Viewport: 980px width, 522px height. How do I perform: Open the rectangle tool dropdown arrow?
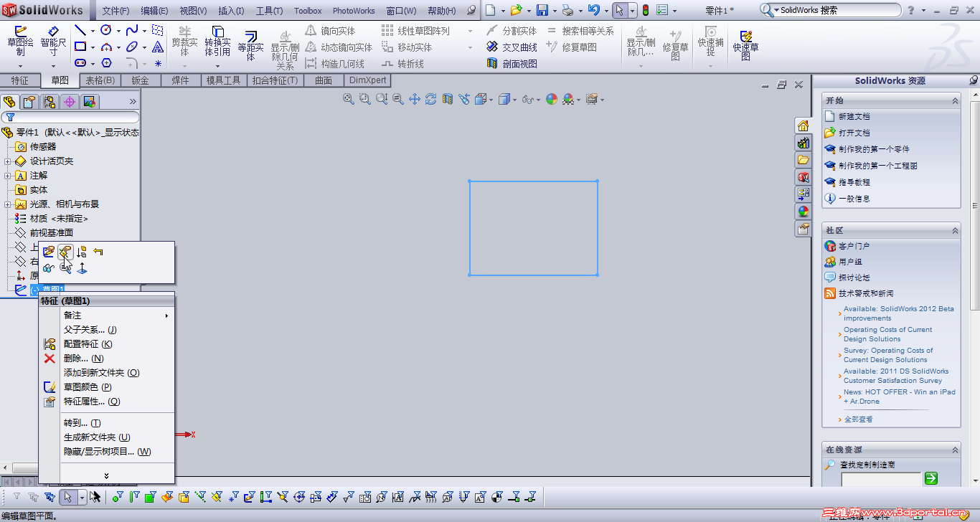point(93,47)
